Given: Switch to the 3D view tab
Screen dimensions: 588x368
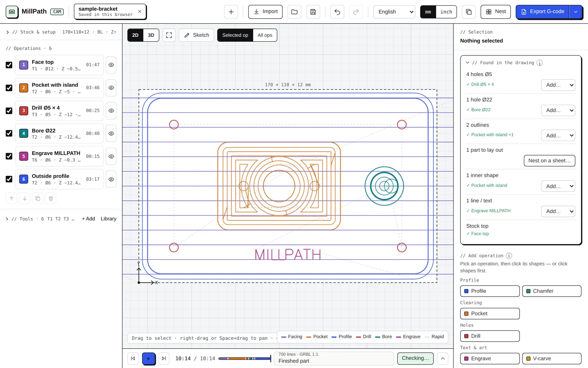Looking at the screenshot, I should pos(151,35).
